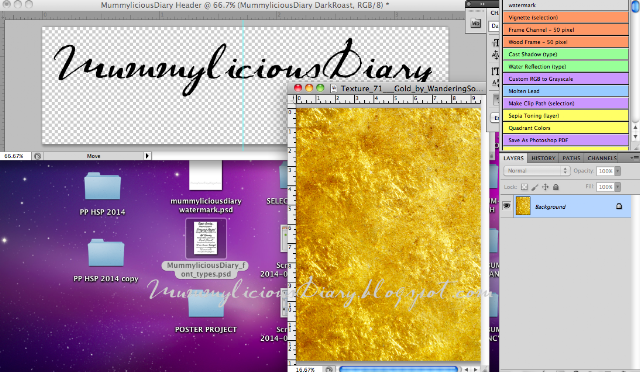Expand the Fill percentage arrow

tap(618, 187)
